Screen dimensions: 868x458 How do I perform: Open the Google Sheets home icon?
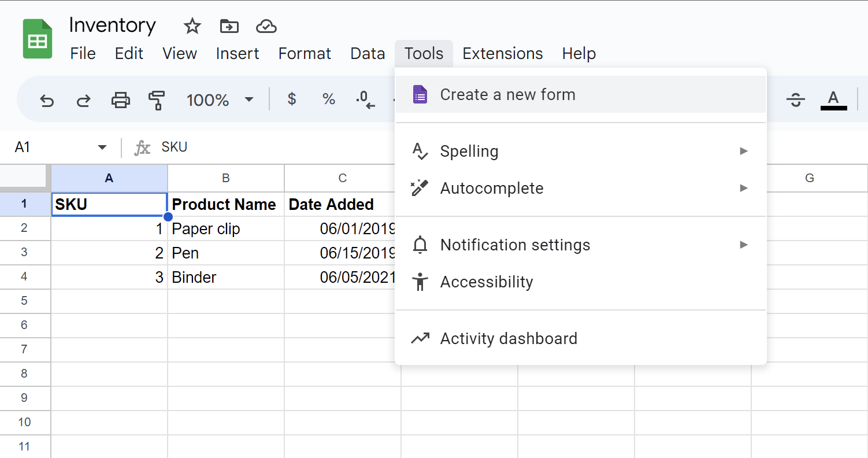38,39
